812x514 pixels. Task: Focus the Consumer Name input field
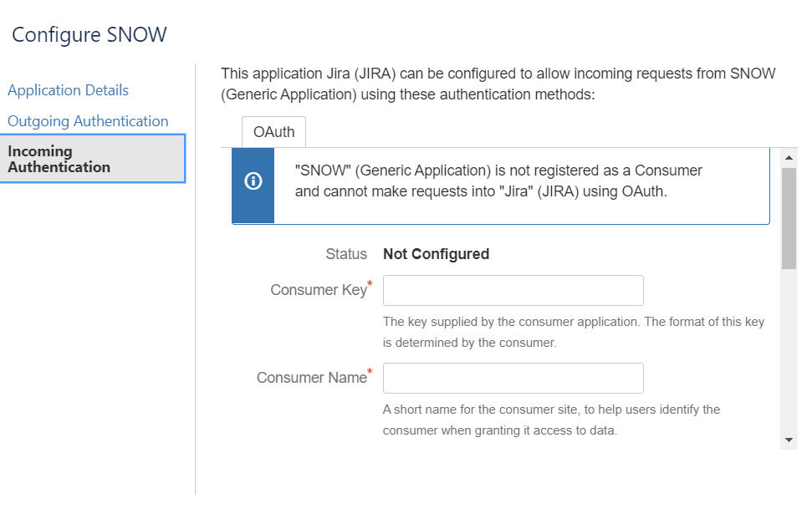tap(513, 378)
